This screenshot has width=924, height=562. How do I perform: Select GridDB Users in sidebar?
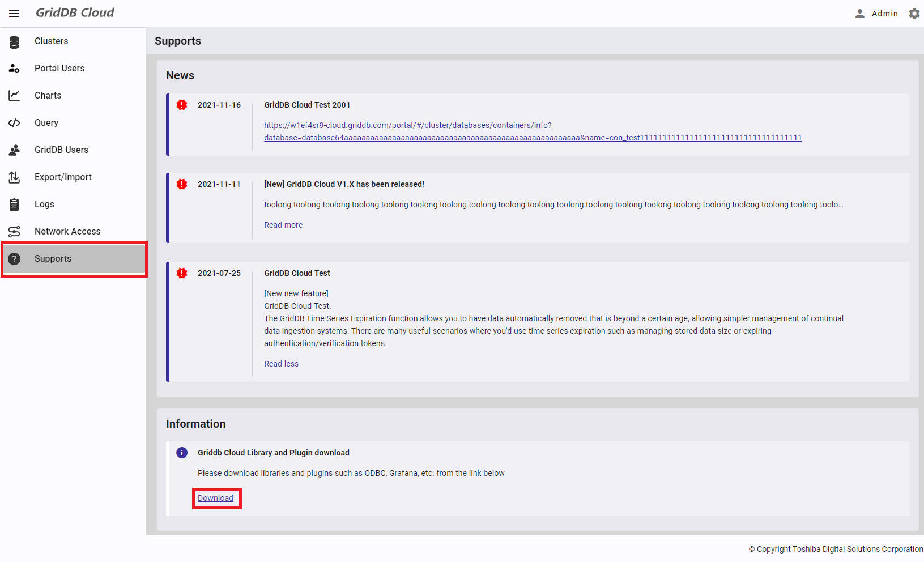coord(73,150)
